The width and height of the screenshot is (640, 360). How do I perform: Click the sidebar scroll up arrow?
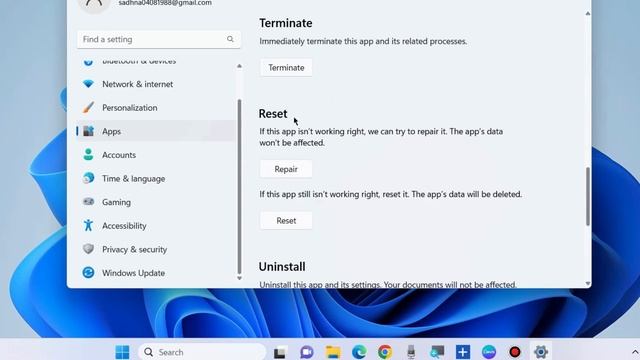tap(239, 66)
